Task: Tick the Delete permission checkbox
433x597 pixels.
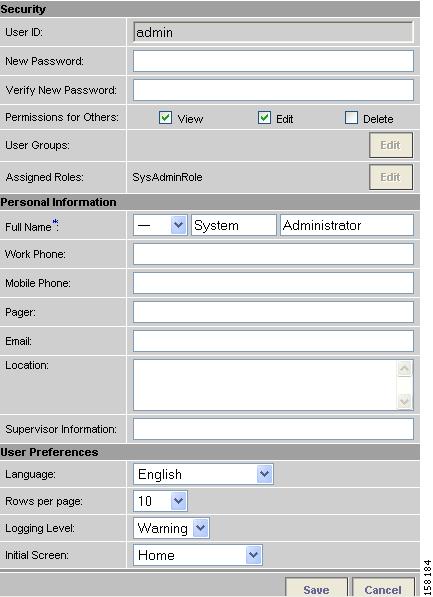Action: (351, 118)
